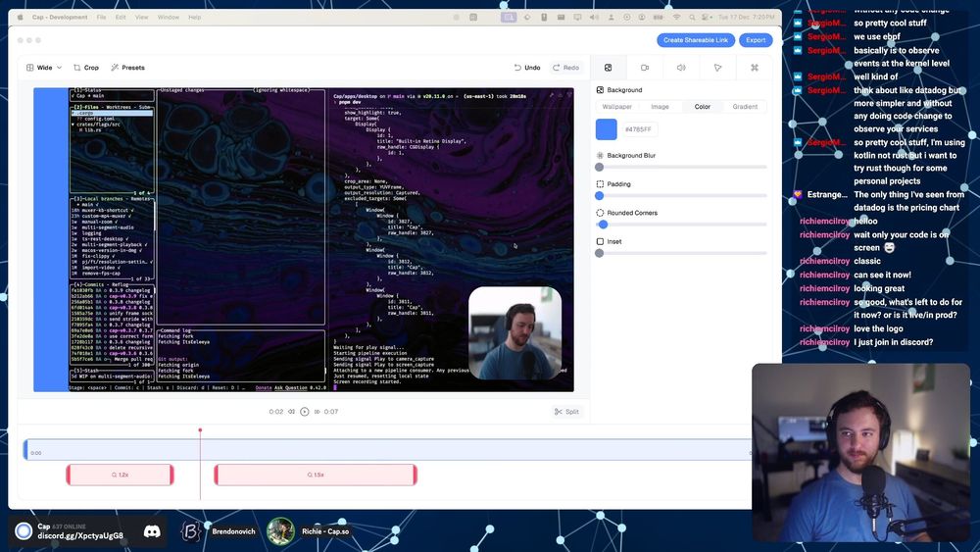Open the Apple menu
Image resolution: width=980 pixels, height=552 pixels.
coord(21,18)
